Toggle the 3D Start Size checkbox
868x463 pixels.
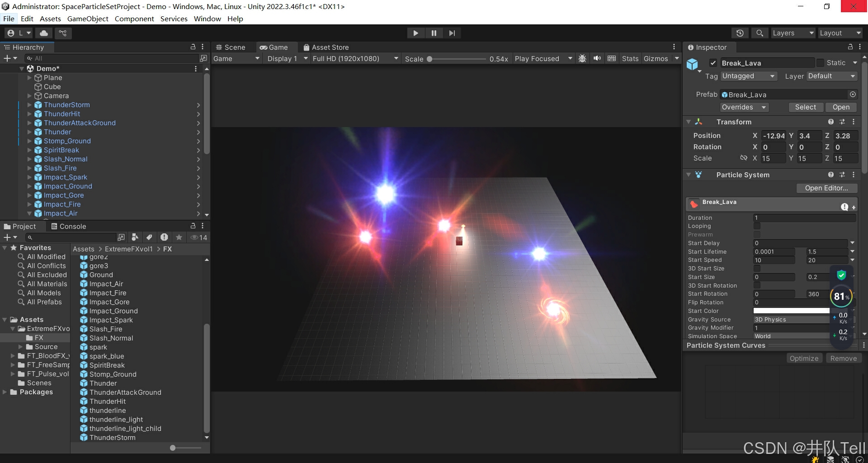point(757,269)
